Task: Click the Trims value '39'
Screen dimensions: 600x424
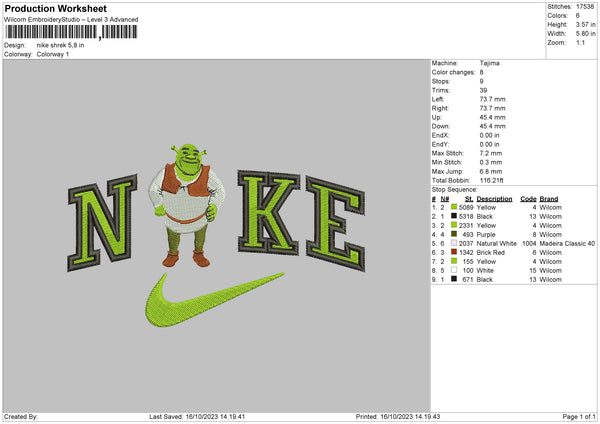Action: [483, 90]
